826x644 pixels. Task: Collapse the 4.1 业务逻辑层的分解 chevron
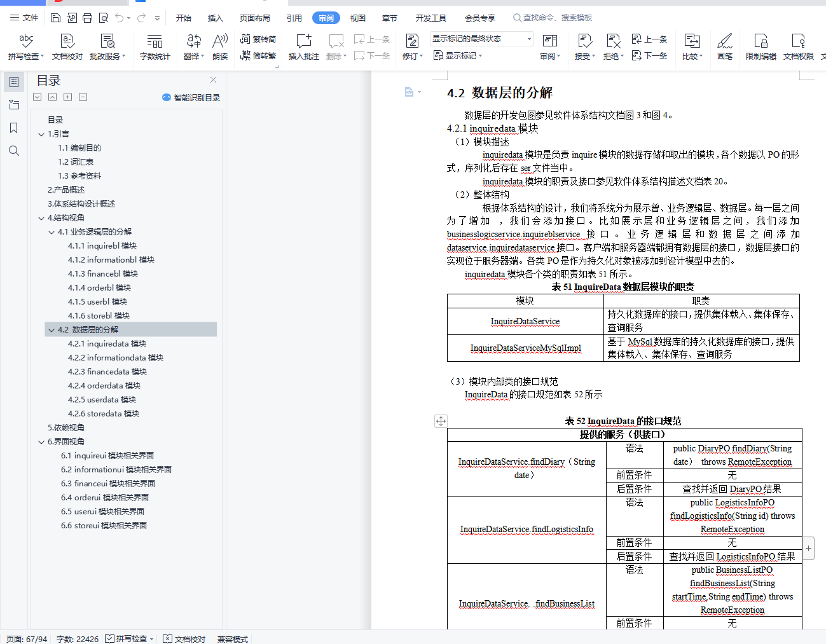(52, 232)
